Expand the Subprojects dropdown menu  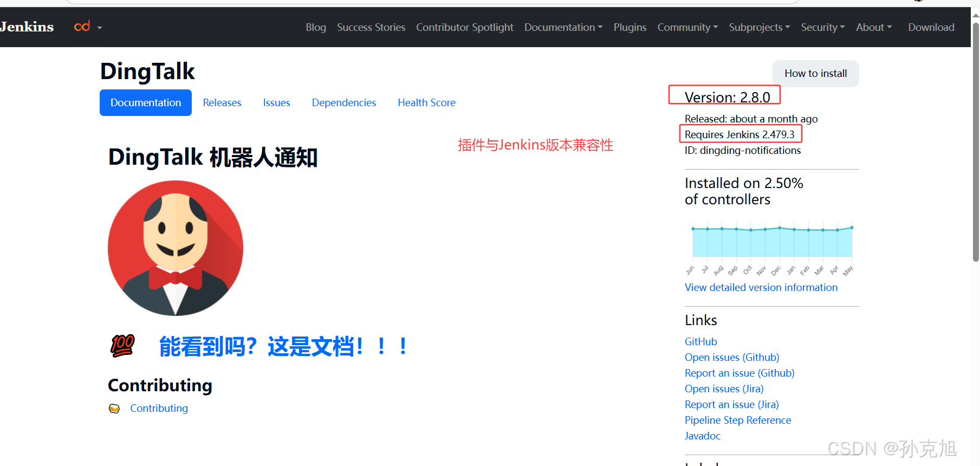(760, 27)
